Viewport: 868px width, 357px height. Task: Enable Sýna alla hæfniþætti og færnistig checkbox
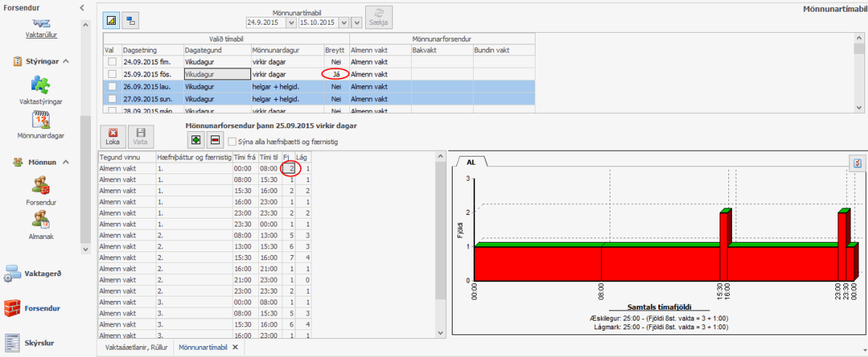(232, 141)
